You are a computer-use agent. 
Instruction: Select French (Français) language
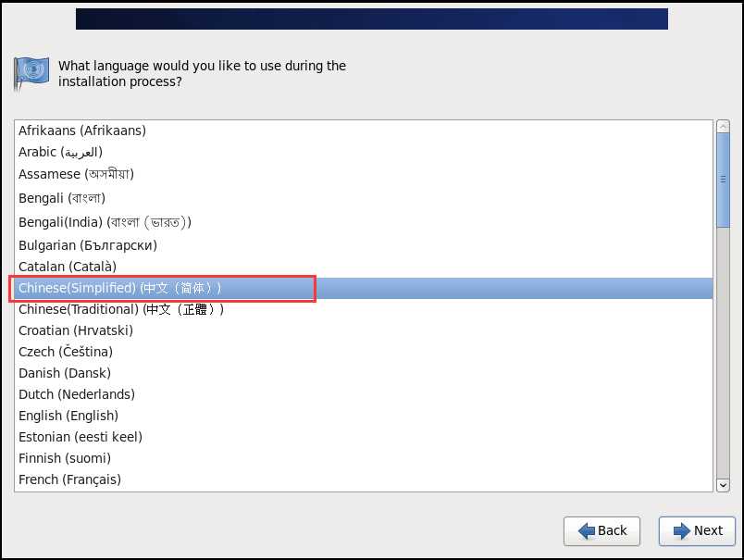coord(364,479)
